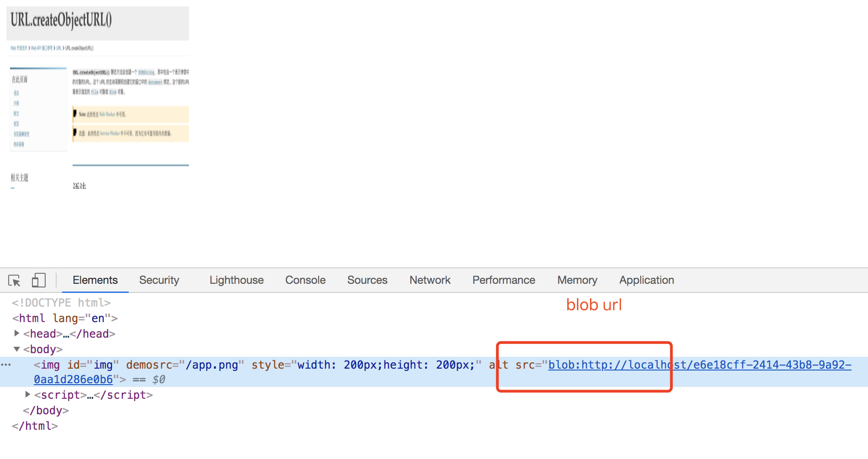Open the Application tab

pyautogui.click(x=647, y=280)
